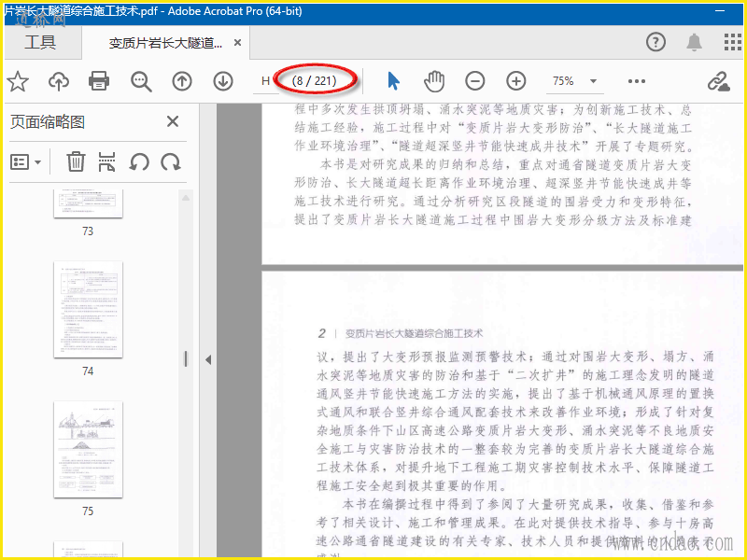Viewport: 747px width, 560px height.
Task: Collapse the navigation pane with left arrow
Action: [208, 360]
